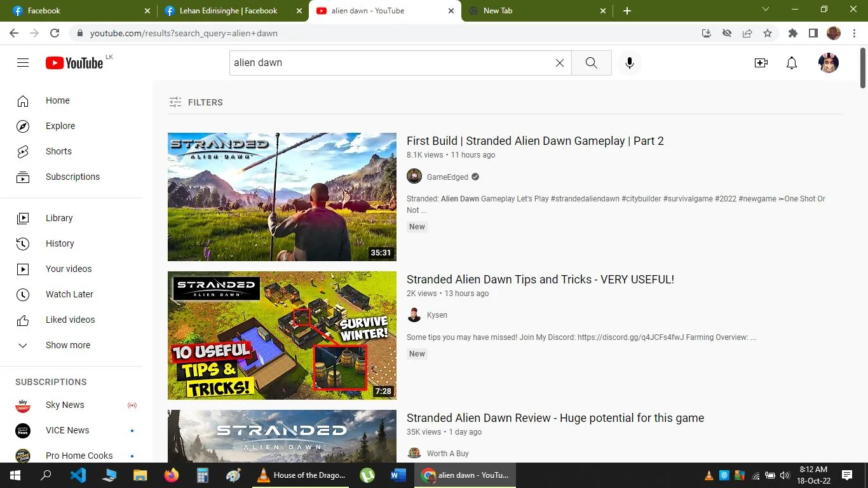The height and width of the screenshot is (488, 868).
Task: Open the tab search dropdown chevron
Action: (x=766, y=10)
